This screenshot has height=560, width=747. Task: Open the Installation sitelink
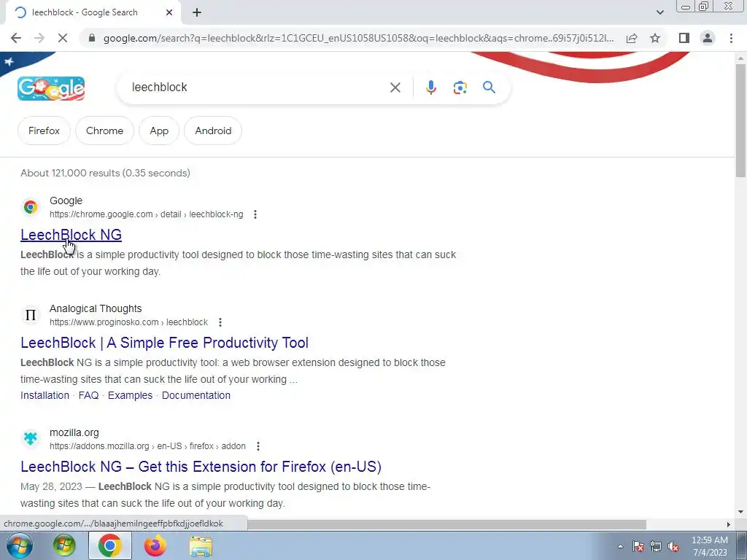point(44,395)
